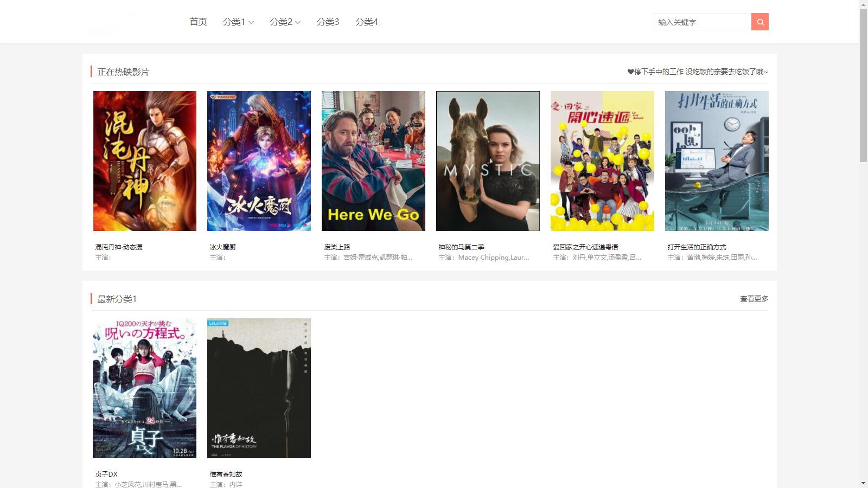Select the 分类4 navigation item

tap(367, 22)
